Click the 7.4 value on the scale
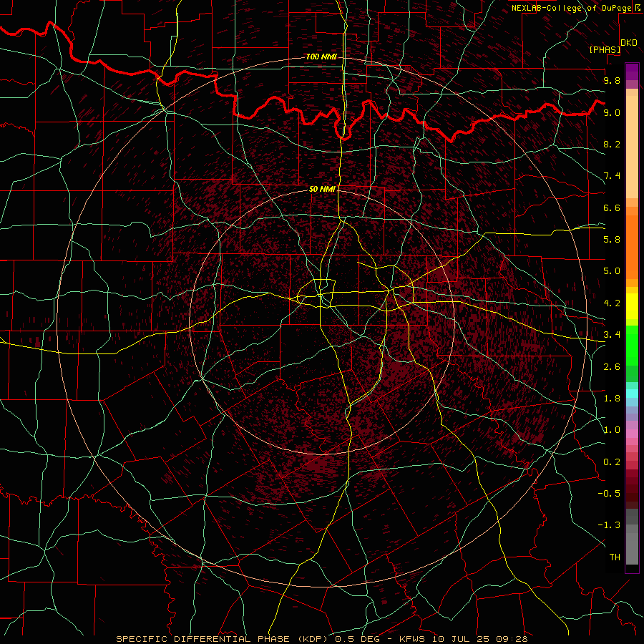The width and height of the screenshot is (644, 644). click(612, 176)
